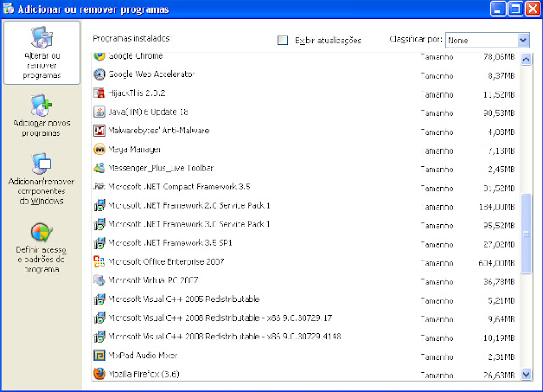Image resolution: width=543 pixels, height=392 pixels.
Task: Click the .NET Compact Framework 3.5 icon
Action: [x=99, y=187]
